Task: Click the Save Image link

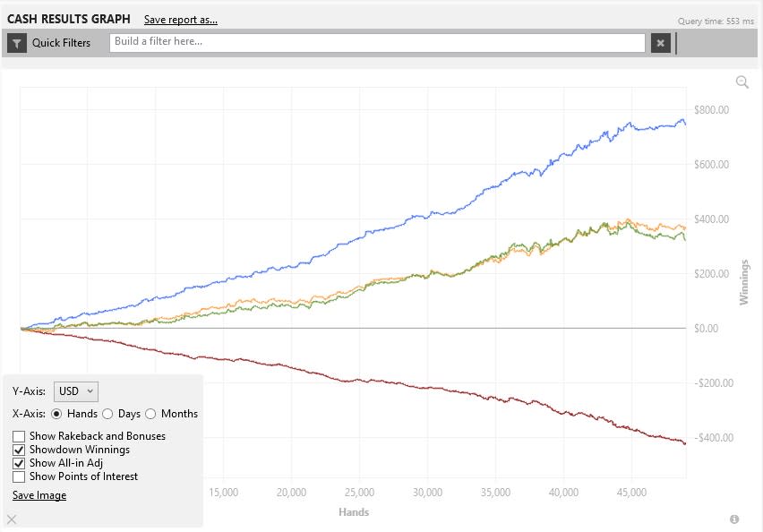Action: [39, 495]
